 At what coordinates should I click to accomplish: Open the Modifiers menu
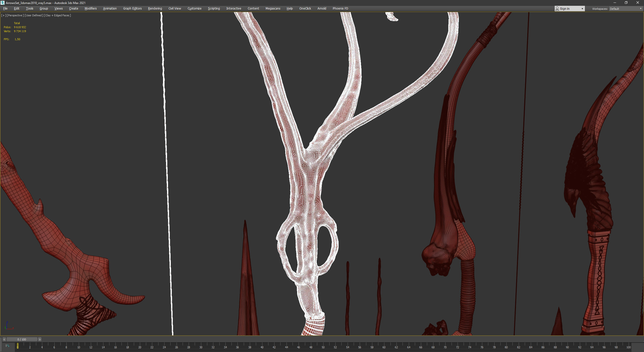pyautogui.click(x=91, y=9)
